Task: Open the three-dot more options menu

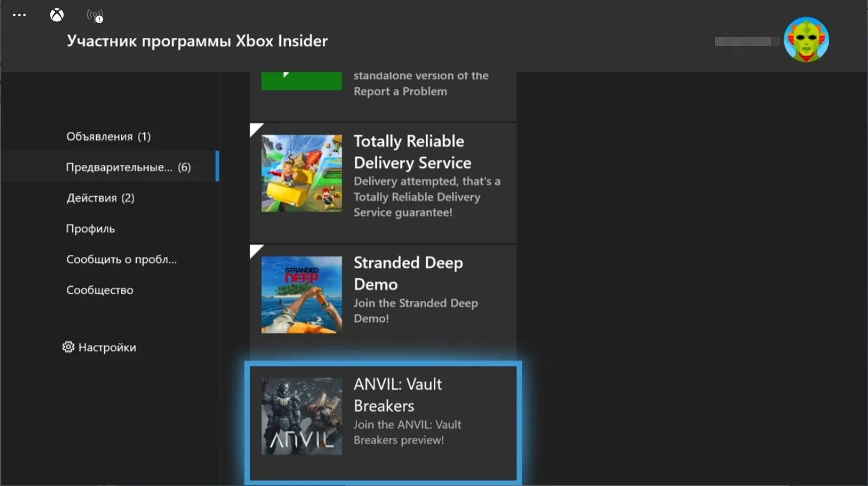Action: [x=19, y=15]
